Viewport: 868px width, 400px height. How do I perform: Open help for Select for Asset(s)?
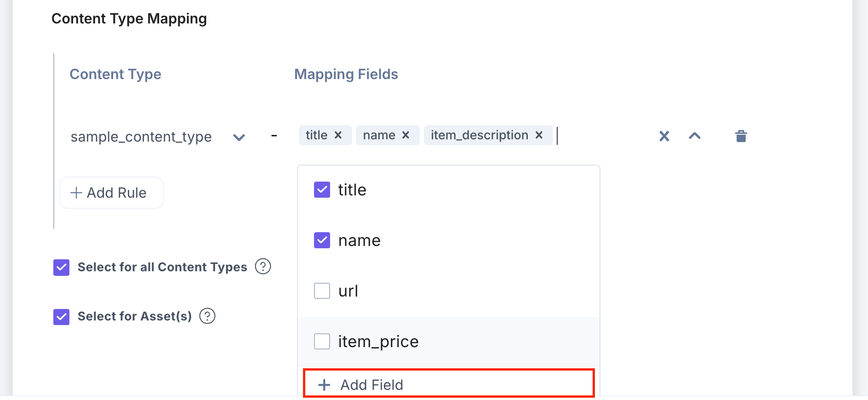207,316
